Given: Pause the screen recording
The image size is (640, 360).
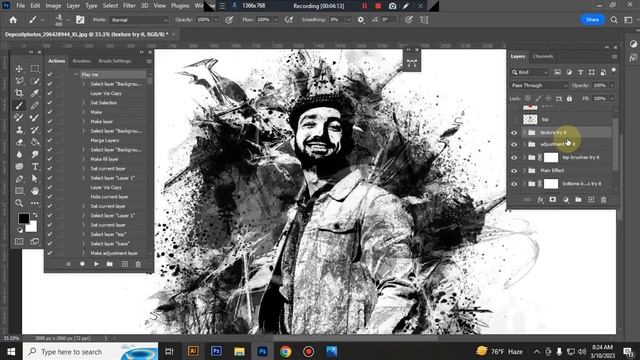Looking at the screenshot, I should (364, 6).
